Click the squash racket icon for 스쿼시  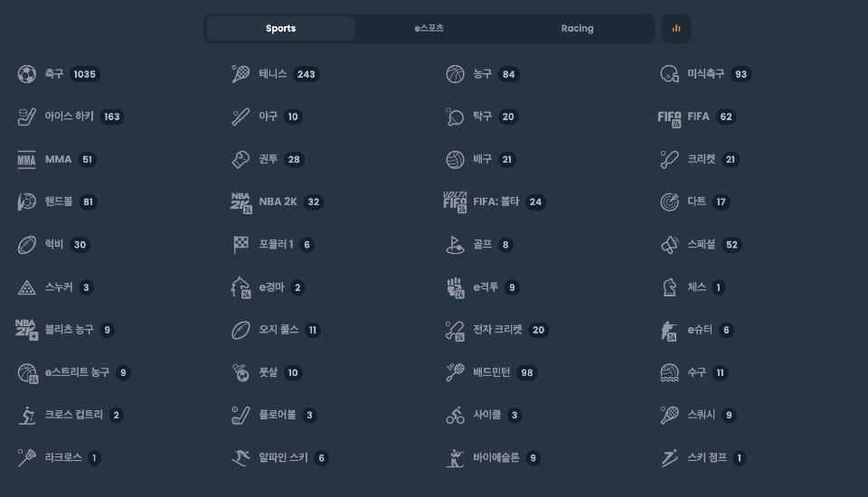669,415
